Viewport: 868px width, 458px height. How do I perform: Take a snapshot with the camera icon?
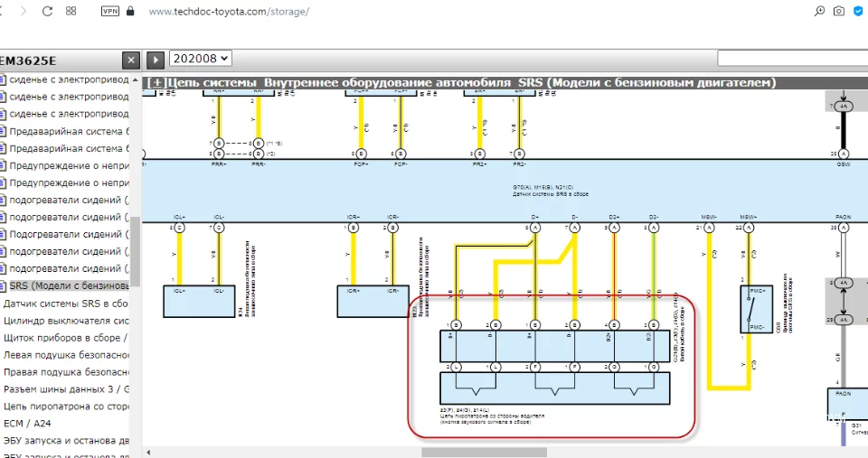click(x=839, y=11)
